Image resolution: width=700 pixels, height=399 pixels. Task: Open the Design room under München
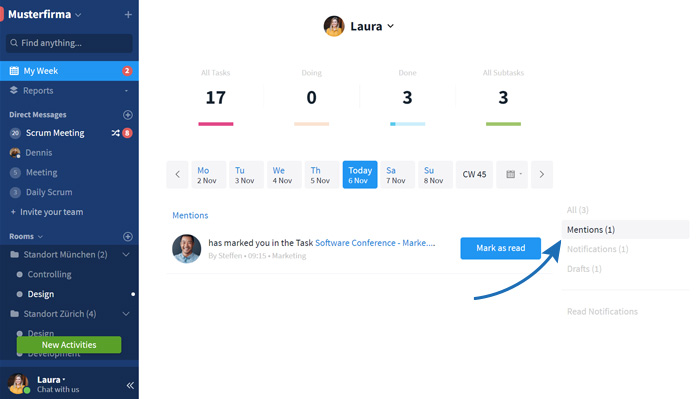(41, 294)
